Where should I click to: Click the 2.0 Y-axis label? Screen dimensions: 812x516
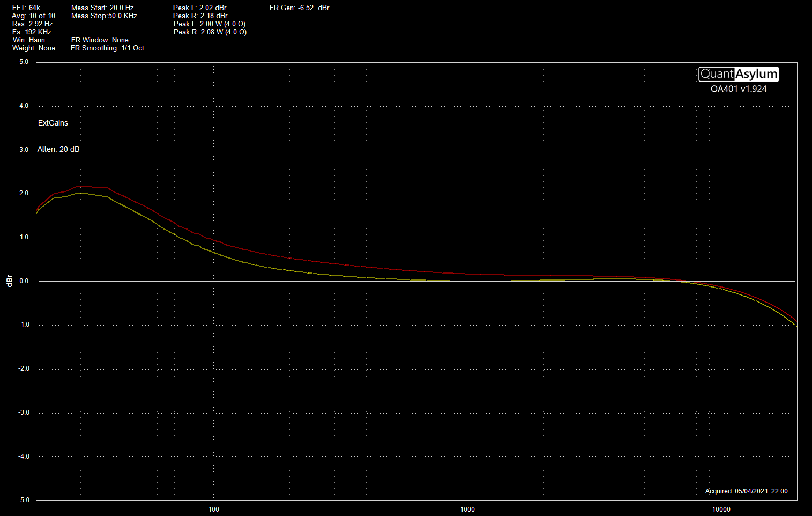[x=24, y=193]
